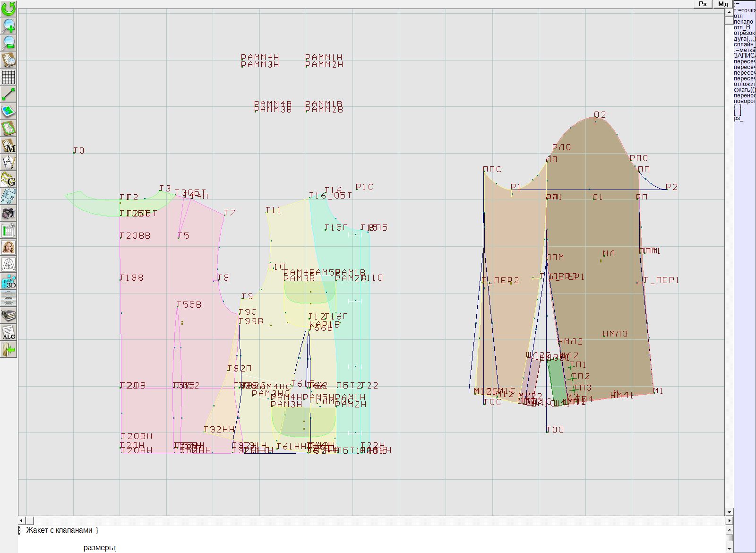Click the exit door icon

pyautogui.click(x=9, y=350)
